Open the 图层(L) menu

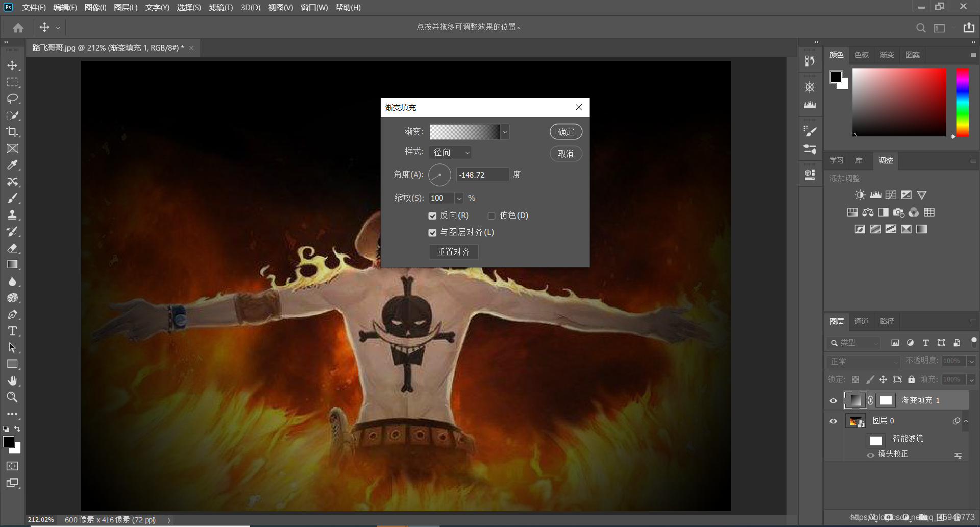click(126, 8)
